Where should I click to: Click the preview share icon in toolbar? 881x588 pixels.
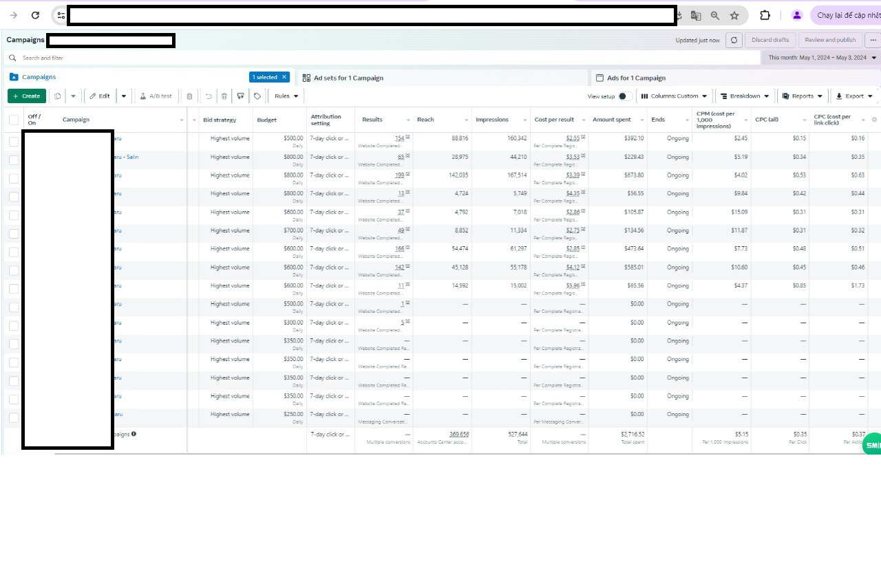tap(240, 96)
